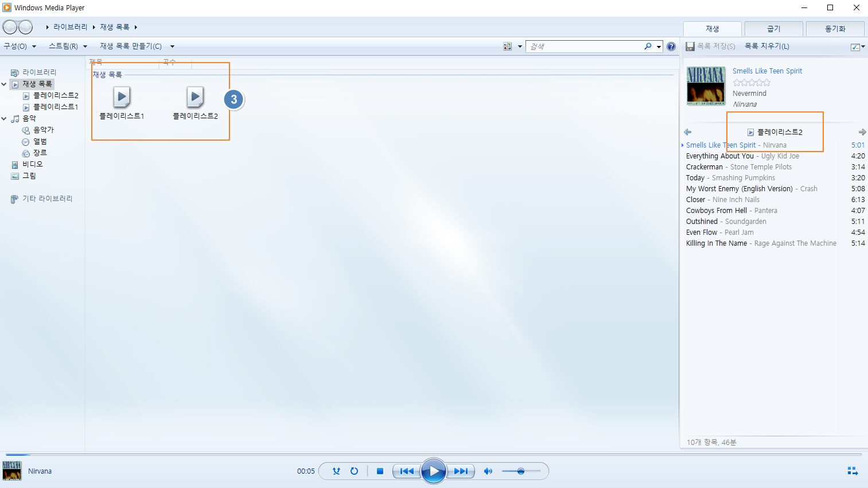Viewport: 868px width, 488px height.
Task: Click the view options icon
Action: (x=507, y=47)
